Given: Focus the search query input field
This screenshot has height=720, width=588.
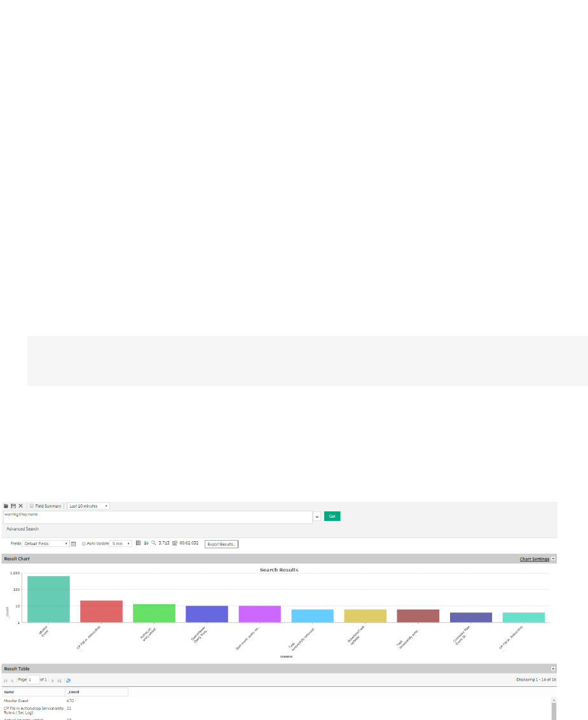Looking at the screenshot, I should tap(158, 517).
